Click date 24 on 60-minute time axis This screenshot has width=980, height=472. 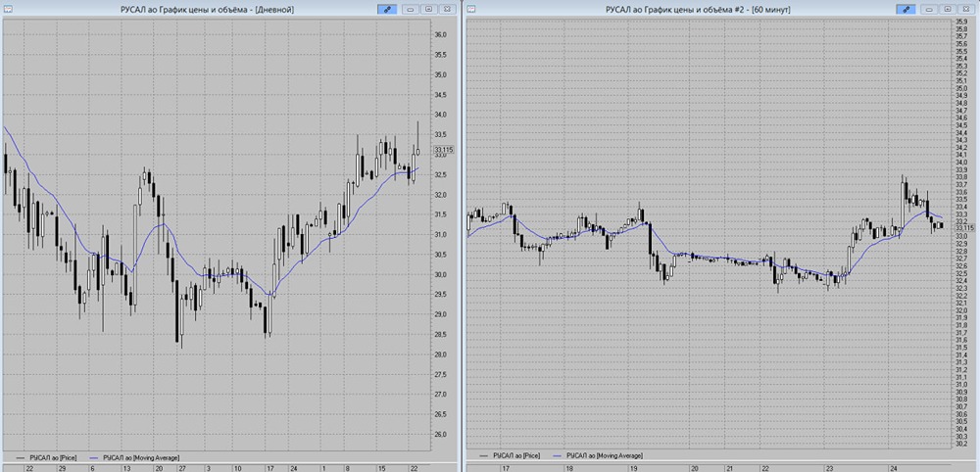(x=895, y=467)
